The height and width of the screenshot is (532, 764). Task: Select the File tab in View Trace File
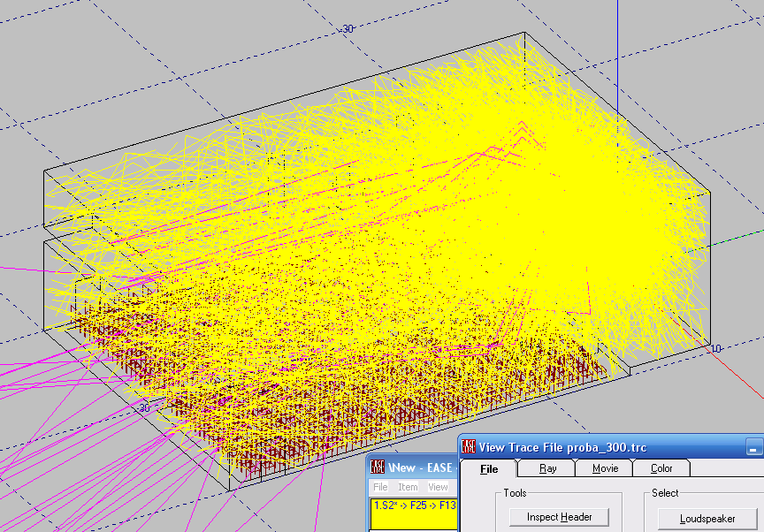point(489,468)
